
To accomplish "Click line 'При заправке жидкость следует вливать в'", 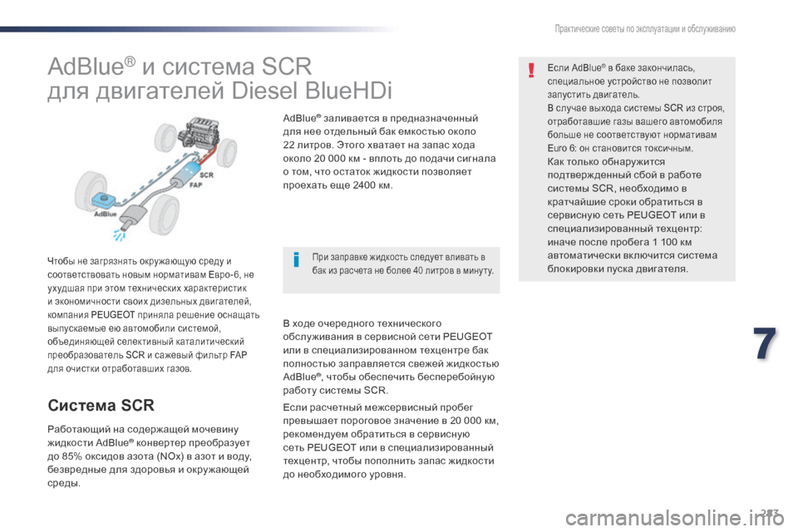I will pyautogui.click(x=398, y=257).
